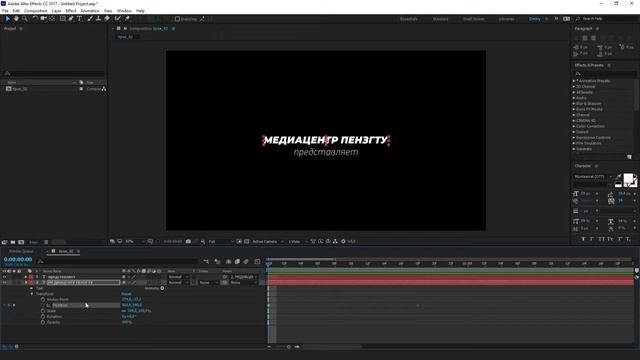The image size is (640, 360).
Task: Collapse the Transform property group
Action: coord(32,294)
